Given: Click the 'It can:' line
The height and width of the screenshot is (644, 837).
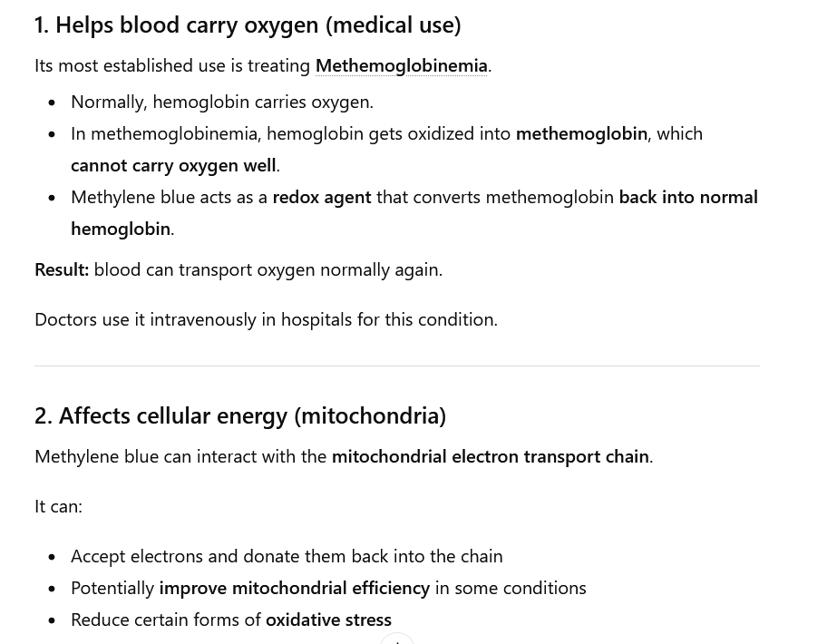Looking at the screenshot, I should coord(58,506).
